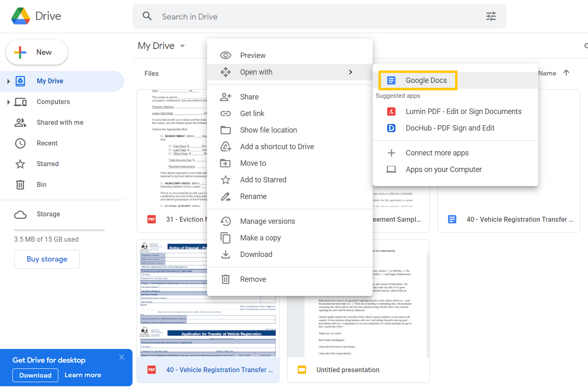Click Download in Drive for desktop banner
Viewport: 588px width, 390px height.
[x=35, y=375]
